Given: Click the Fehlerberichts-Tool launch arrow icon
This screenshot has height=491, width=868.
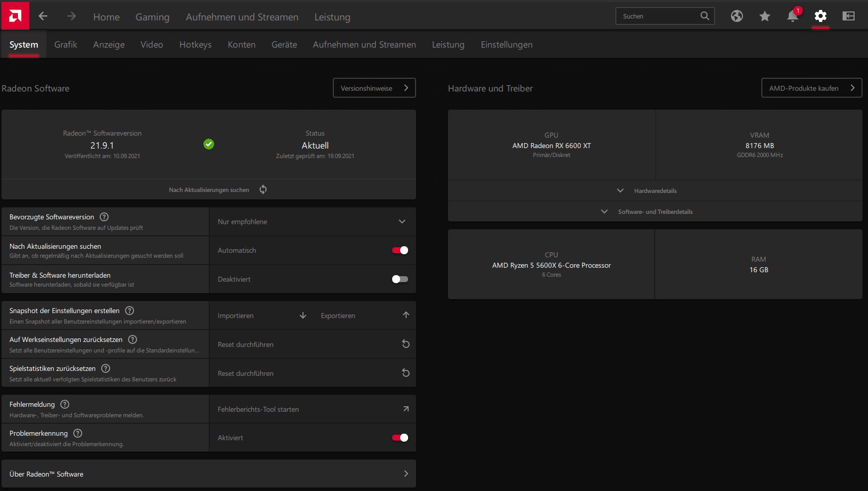Looking at the screenshot, I should (406, 409).
